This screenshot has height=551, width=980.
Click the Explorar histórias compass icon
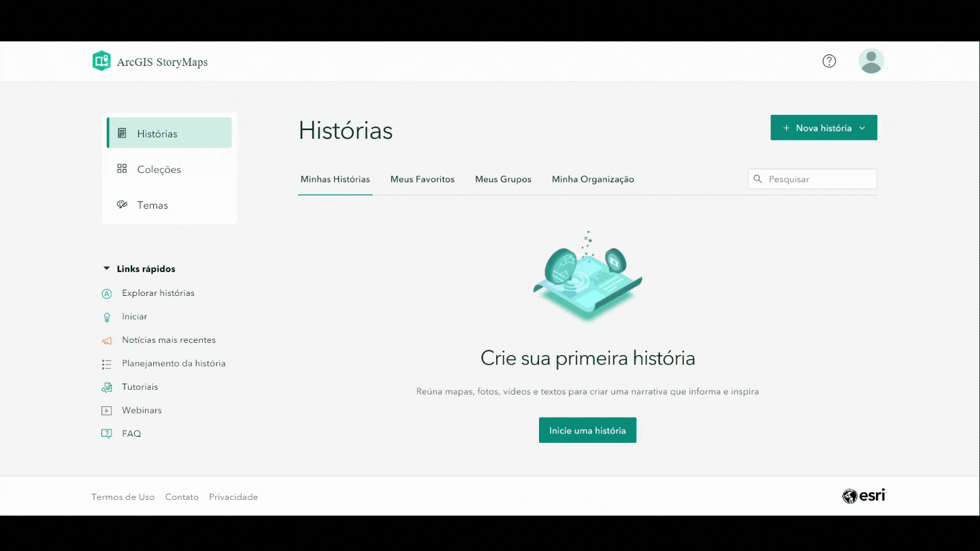click(107, 294)
